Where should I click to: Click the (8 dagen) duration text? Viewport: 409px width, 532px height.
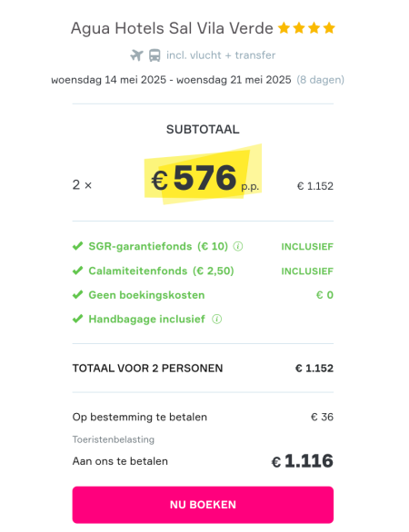click(320, 80)
